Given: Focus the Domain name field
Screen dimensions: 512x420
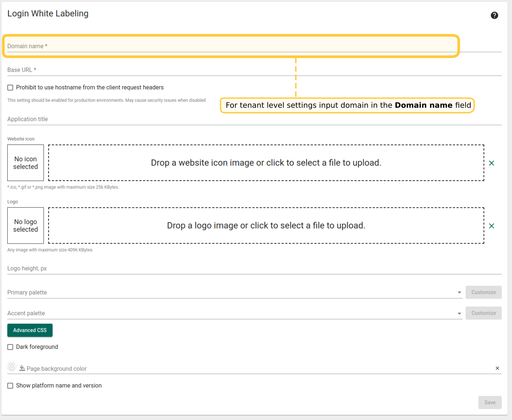Looking at the screenshot, I should coord(255,46).
